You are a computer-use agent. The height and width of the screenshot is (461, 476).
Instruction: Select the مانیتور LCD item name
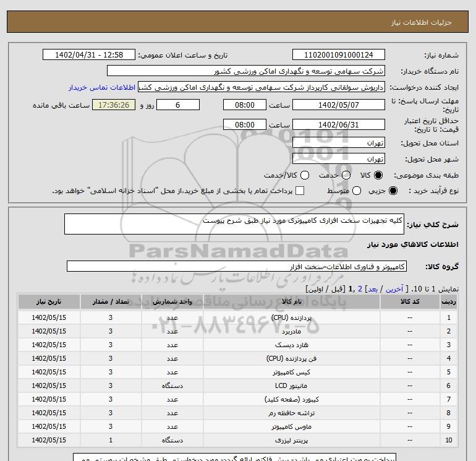click(x=291, y=386)
